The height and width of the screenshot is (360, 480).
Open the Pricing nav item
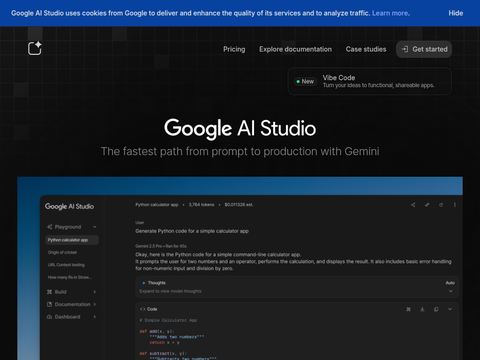[234, 49]
